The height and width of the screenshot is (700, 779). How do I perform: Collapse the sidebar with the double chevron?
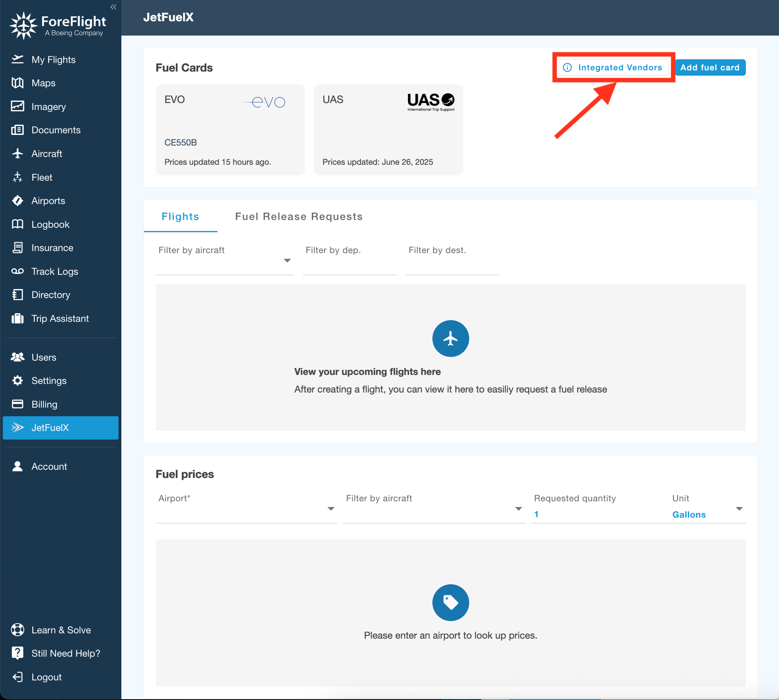113,7
